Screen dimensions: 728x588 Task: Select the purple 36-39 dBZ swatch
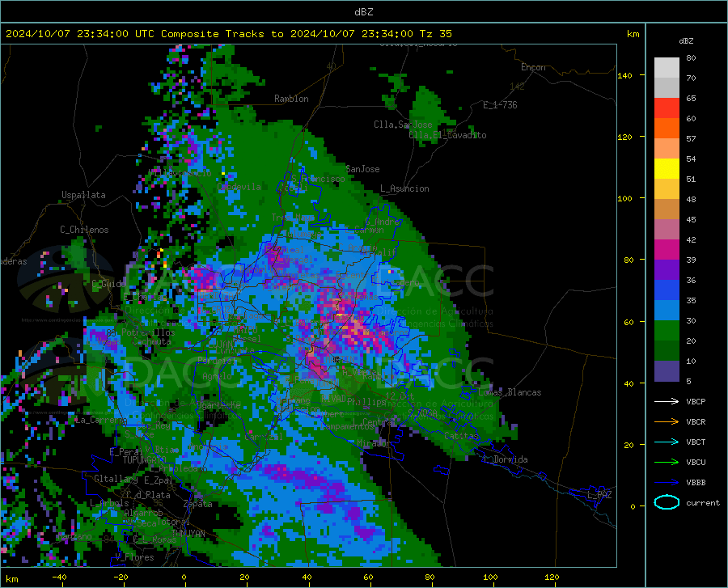click(x=667, y=270)
